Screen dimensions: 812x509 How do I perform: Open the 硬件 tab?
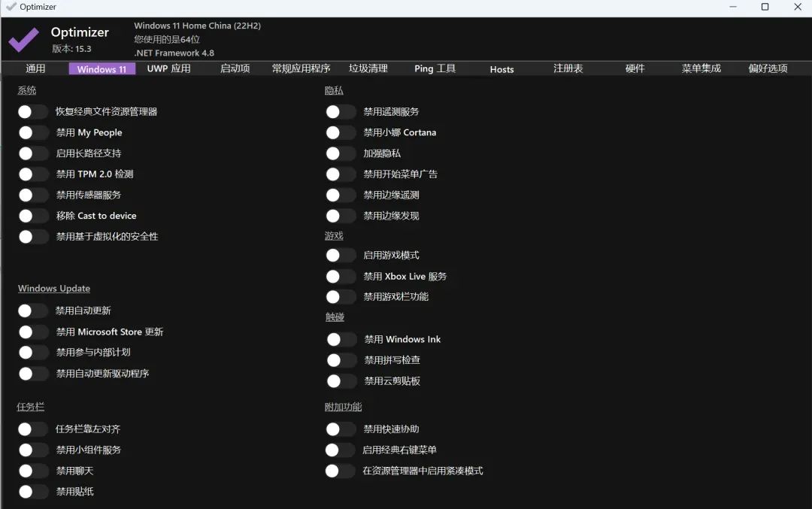(x=635, y=68)
